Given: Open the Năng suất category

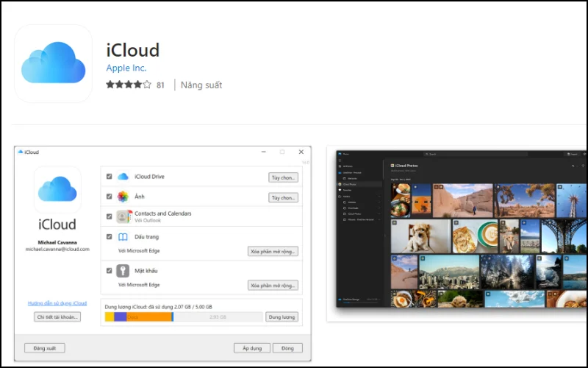Looking at the screenshot, I should pos(201,85).
